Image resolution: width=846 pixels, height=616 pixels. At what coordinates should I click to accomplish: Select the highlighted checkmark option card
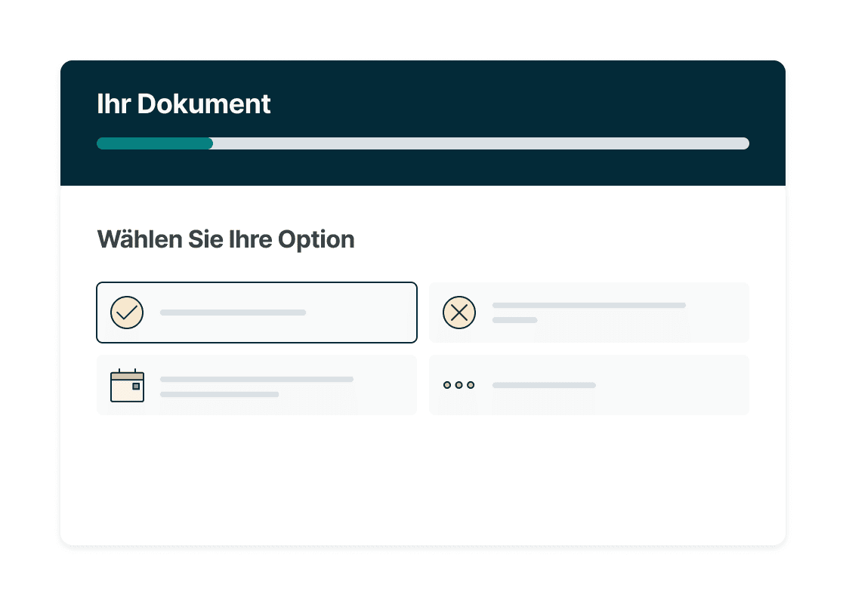[257, 313]
